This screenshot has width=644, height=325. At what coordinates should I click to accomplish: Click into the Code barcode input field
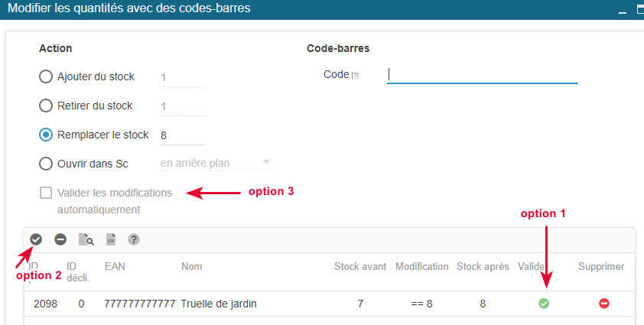[x=482, y=74]
